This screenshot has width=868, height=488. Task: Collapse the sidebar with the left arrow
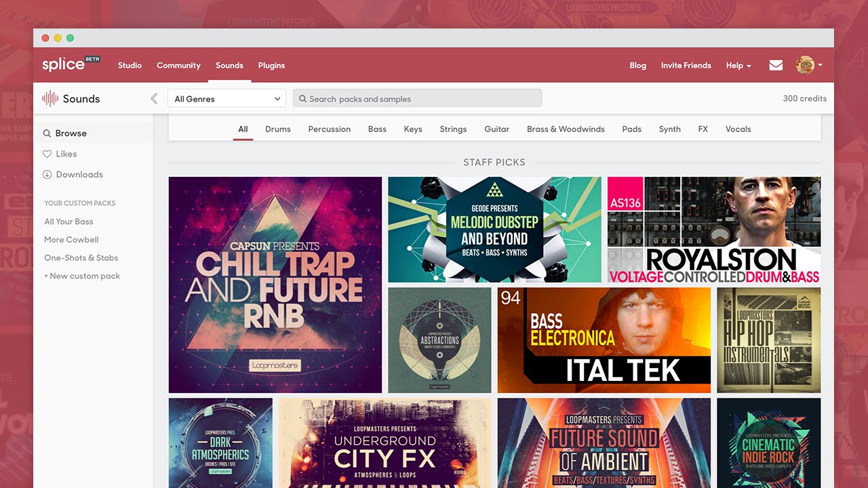pos(154,99)
